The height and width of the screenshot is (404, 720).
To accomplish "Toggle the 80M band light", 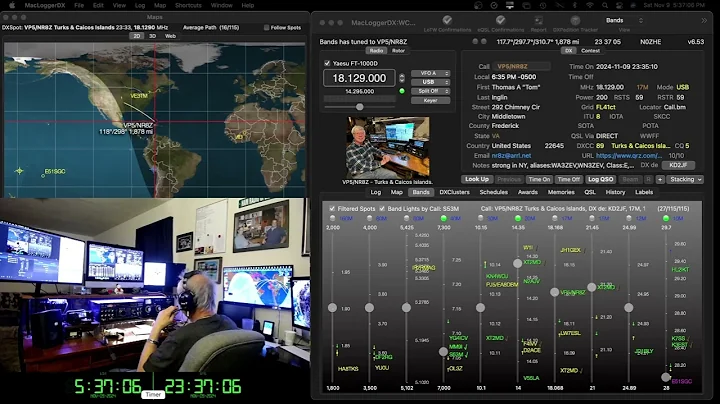I will (x=370, y=219).
